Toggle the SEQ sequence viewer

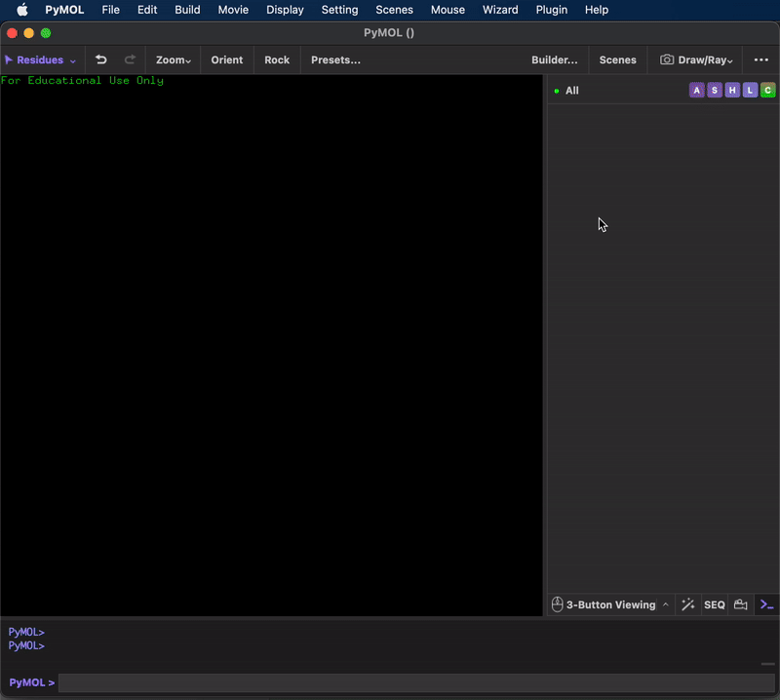click(x=715, y=605)
